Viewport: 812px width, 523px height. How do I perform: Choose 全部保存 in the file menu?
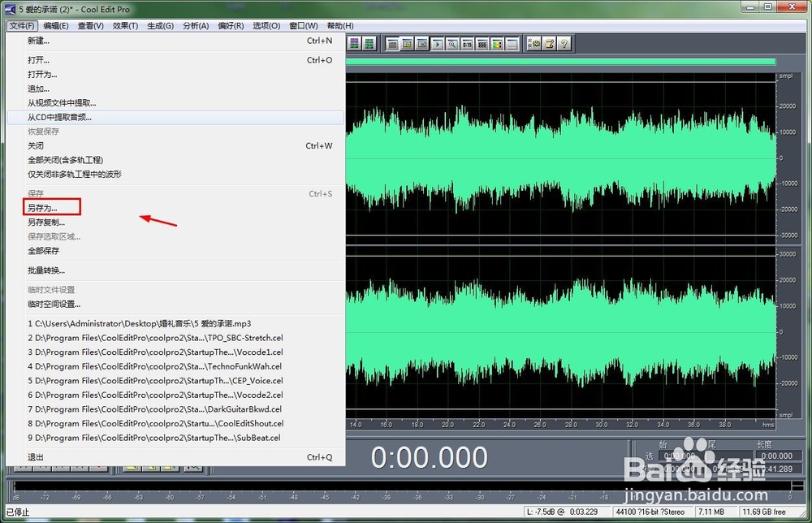click(x=176, y=251)
